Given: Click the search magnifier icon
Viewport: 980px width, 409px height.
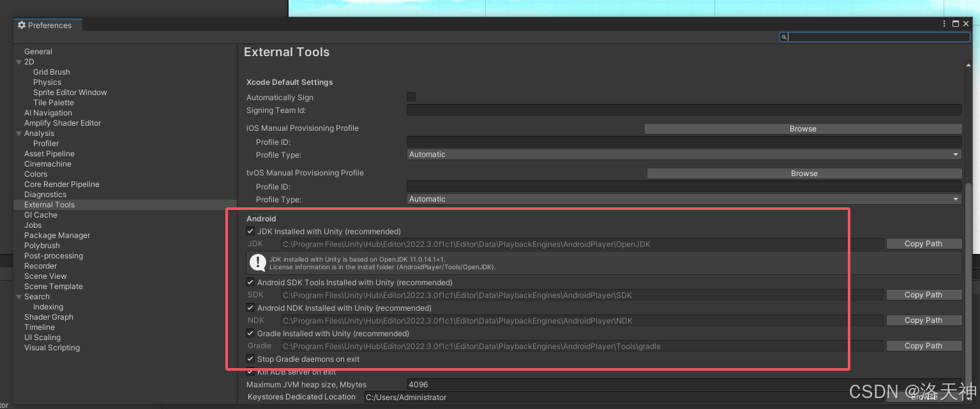Looking at the screenshot, I should click(784, 37).
